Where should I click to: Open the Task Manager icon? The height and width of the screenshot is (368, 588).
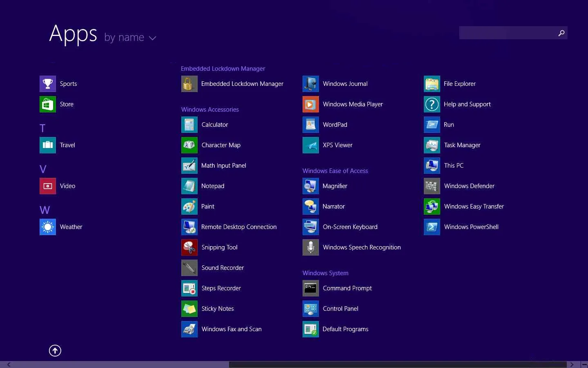(x=432, y=145)
